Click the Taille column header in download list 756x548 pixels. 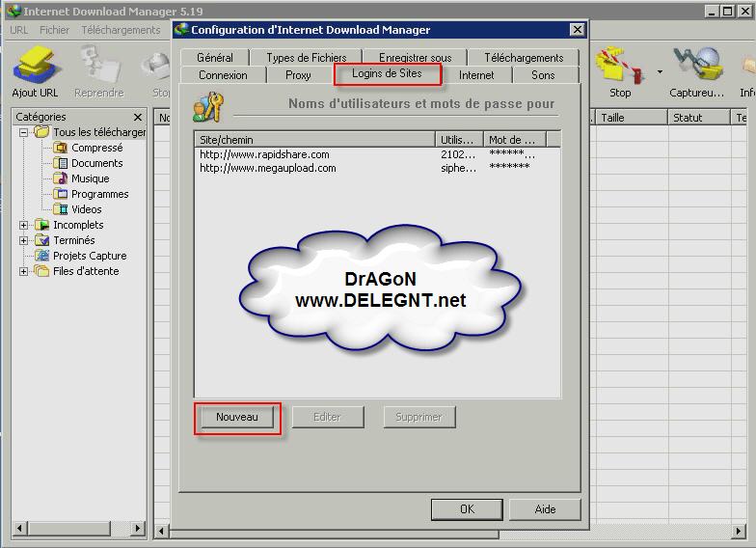click(x=632, y=118)
